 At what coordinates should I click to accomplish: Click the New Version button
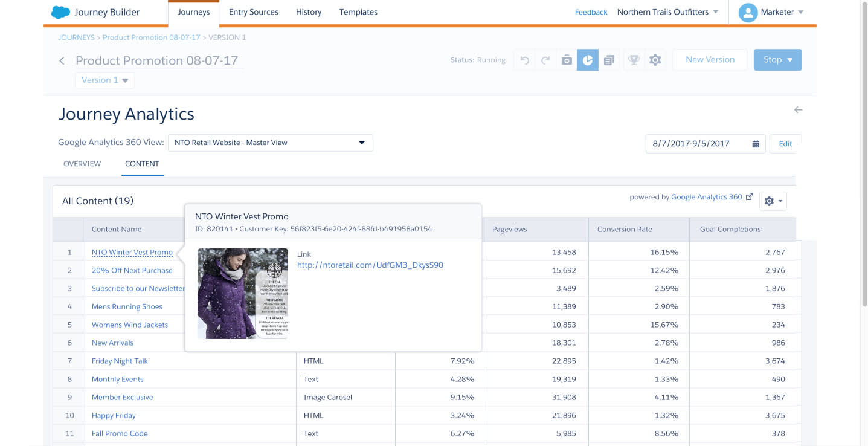pos(710,60)
